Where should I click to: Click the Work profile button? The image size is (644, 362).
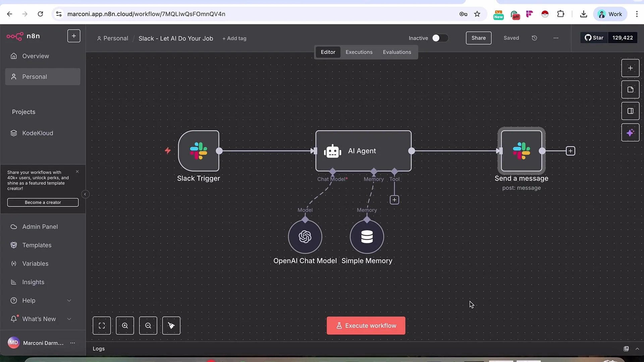click(610, 14)
